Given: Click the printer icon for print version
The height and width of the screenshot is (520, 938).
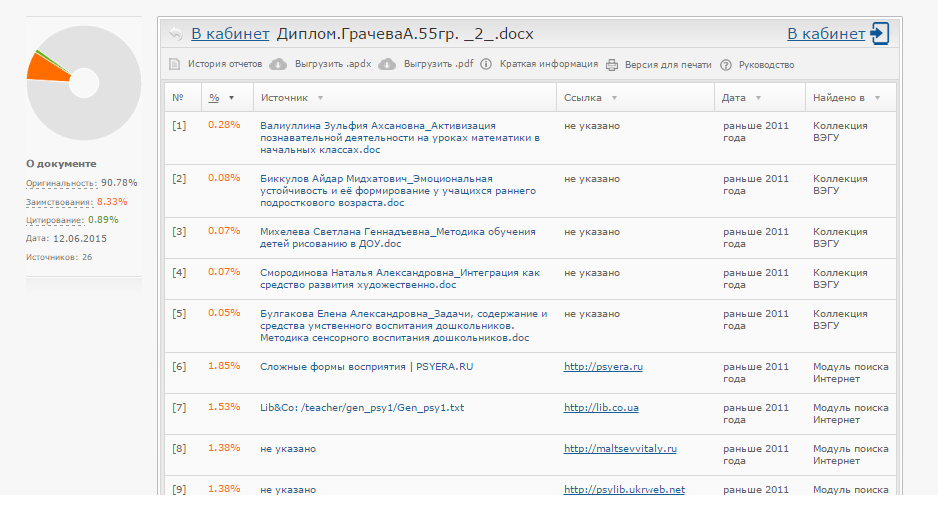Looking at the screenshot, I should pos(612,65).
